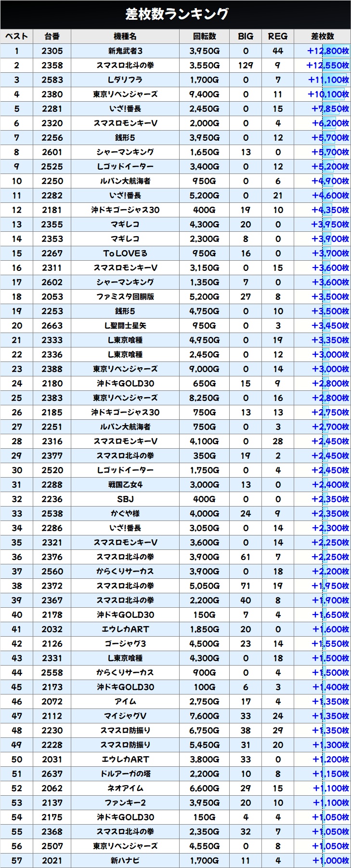Click the 戦国乙女4 machine name

point(125,485)
